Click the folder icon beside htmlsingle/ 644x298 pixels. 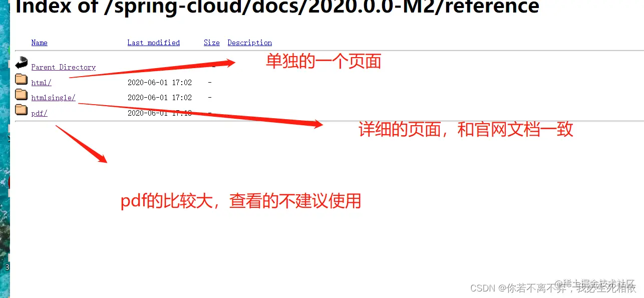pos(21,94)
